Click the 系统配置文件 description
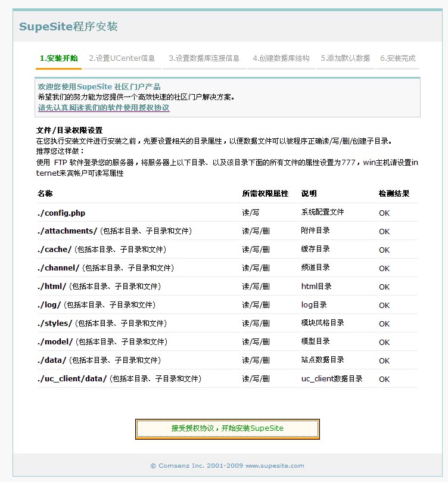 [323, 212]
